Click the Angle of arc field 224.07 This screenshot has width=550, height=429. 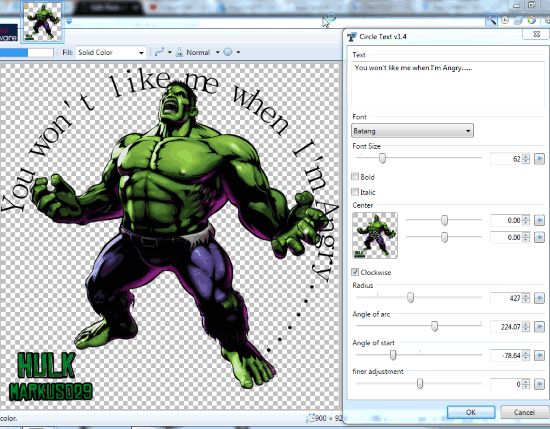(x=506, y=327)
